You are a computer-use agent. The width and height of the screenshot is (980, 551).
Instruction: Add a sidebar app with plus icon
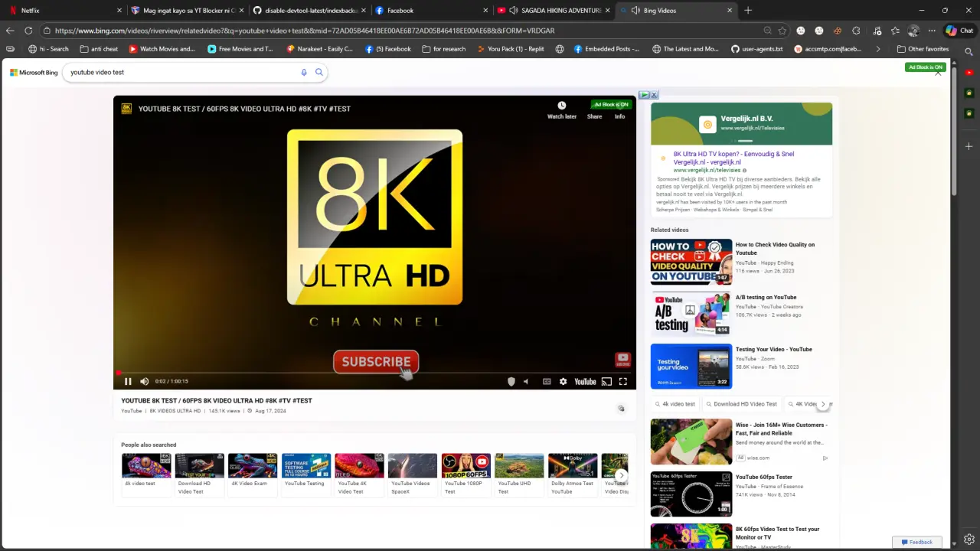tap(969, 146)
